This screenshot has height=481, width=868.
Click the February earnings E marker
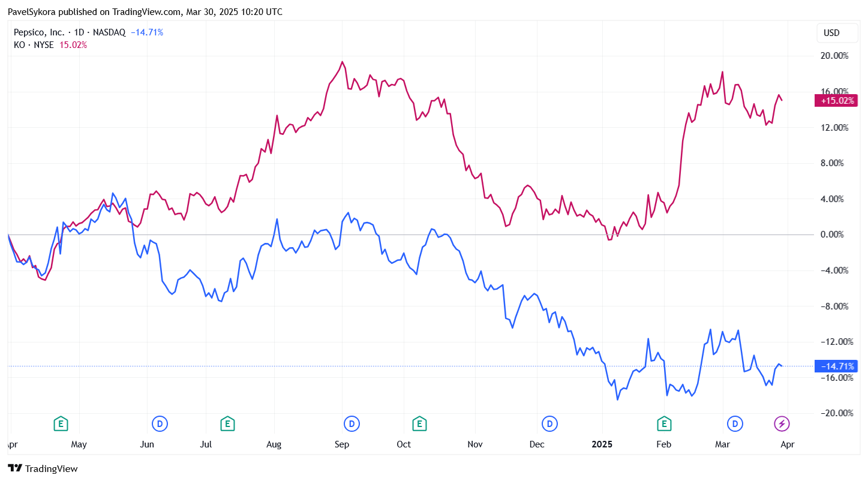click(664, 424)
